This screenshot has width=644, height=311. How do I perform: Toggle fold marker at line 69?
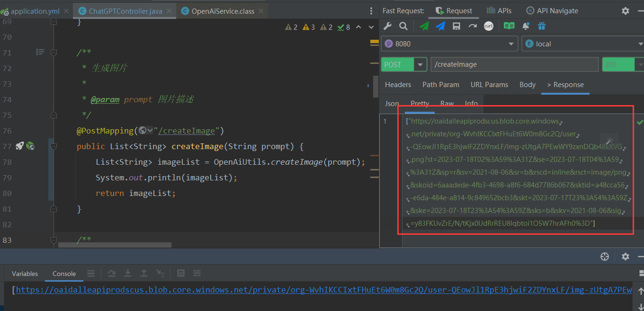click(54, 21)
